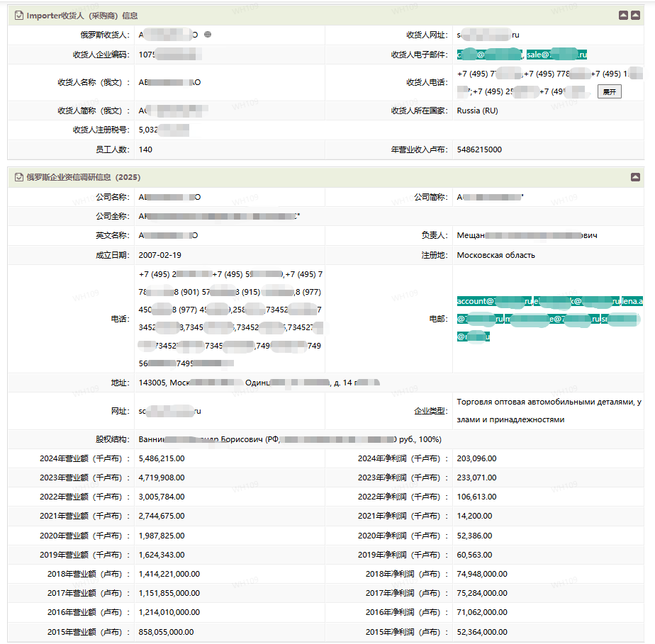The image size is (655, 644).
Task: Collapse Importer section using the rightmost arrow
Action: click(636, 16)
